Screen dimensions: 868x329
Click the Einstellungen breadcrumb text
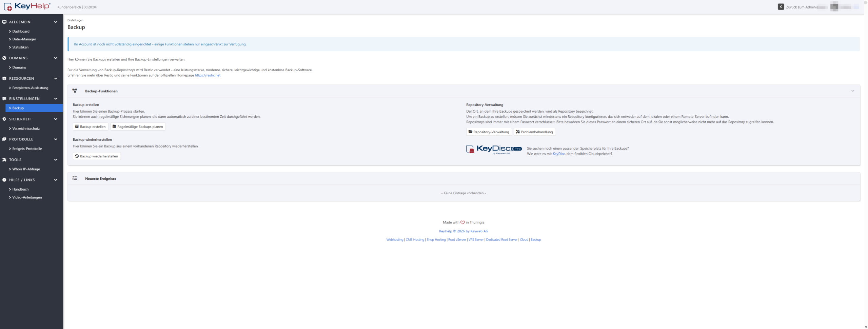click(75, 20)
